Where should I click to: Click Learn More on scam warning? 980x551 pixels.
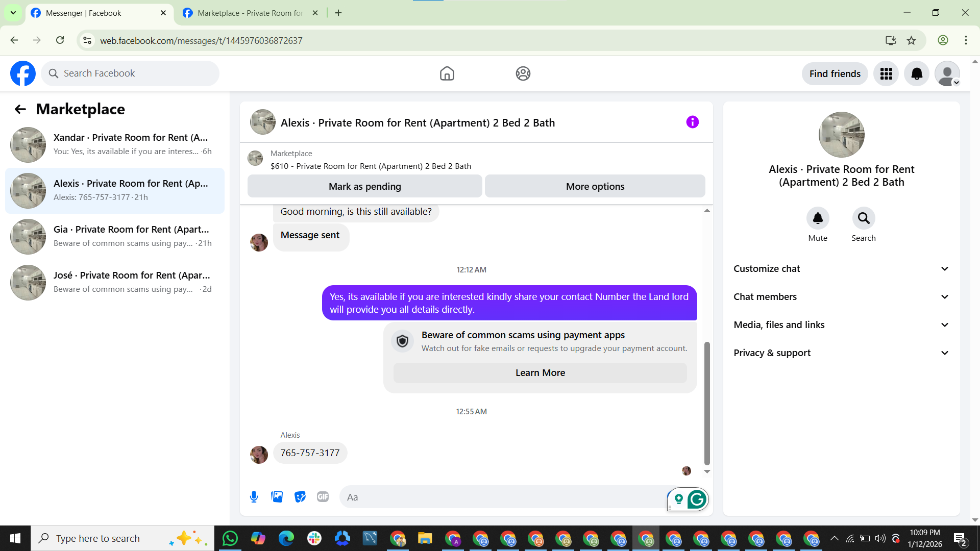(x=540, y=373)
